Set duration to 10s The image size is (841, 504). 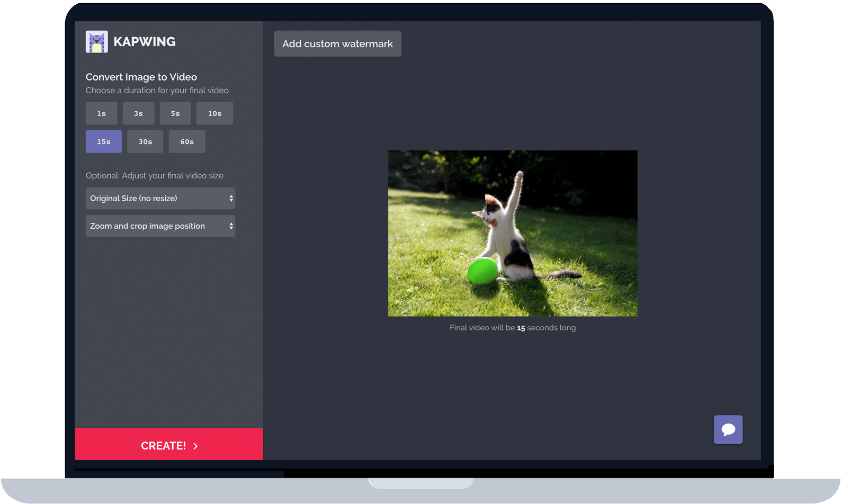click(214, 113)
